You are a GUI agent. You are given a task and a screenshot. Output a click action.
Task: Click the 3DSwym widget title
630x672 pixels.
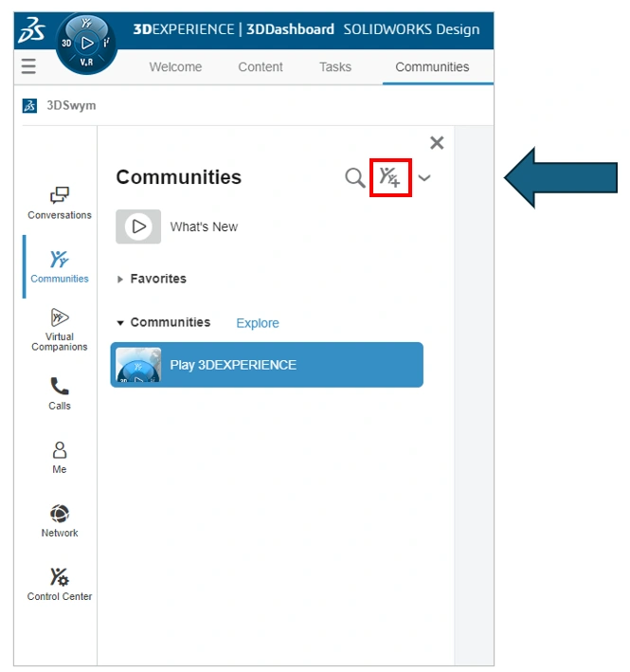coord(71,105)
